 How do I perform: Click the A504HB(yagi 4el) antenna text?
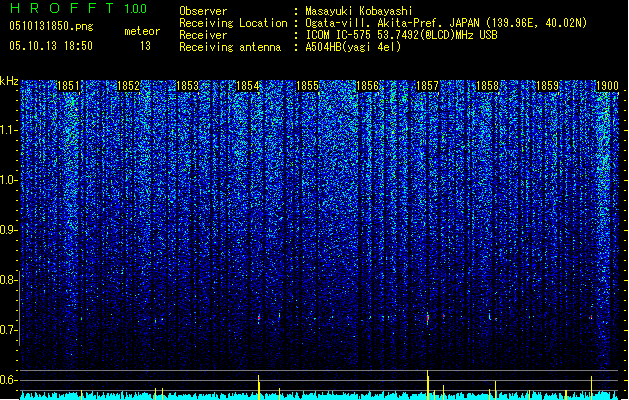(x=353, y=47)
